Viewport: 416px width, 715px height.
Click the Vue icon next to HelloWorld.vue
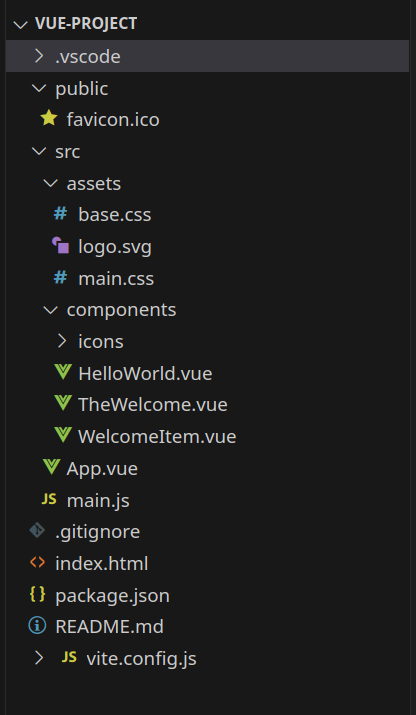pyautogui.click(x=62, y=372)
